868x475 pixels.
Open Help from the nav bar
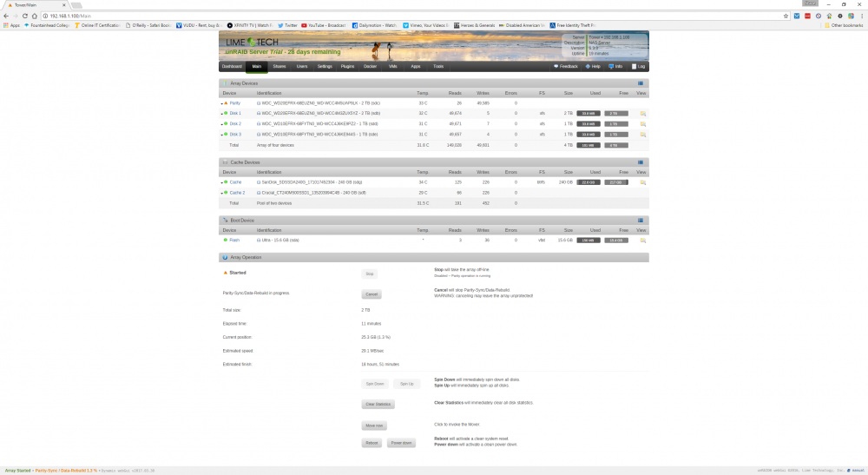tap(593, 67)
